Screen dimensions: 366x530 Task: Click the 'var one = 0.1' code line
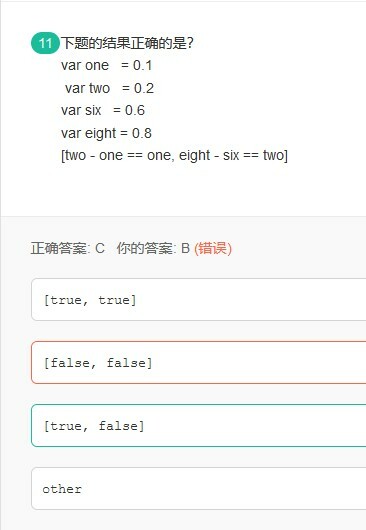pyautogui.click(x=106, y=65)
